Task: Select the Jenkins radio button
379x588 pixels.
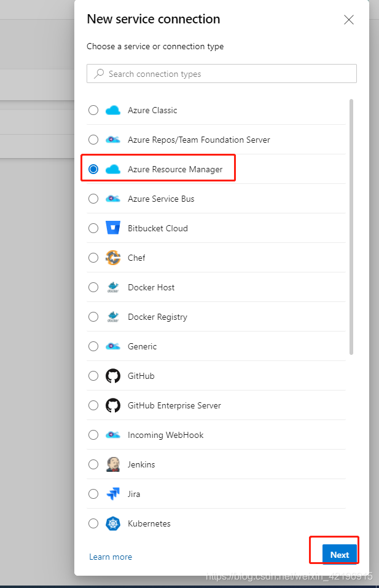Action: [93, 464]
